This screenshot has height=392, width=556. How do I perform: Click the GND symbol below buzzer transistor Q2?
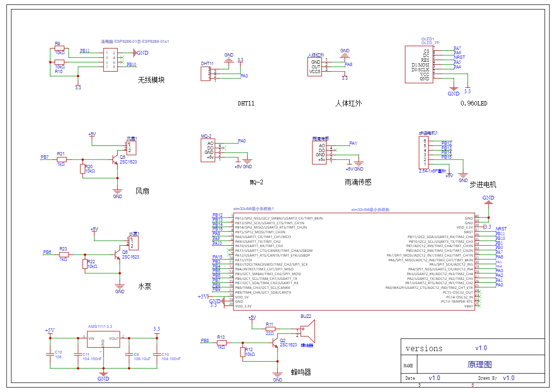point(278,376)
